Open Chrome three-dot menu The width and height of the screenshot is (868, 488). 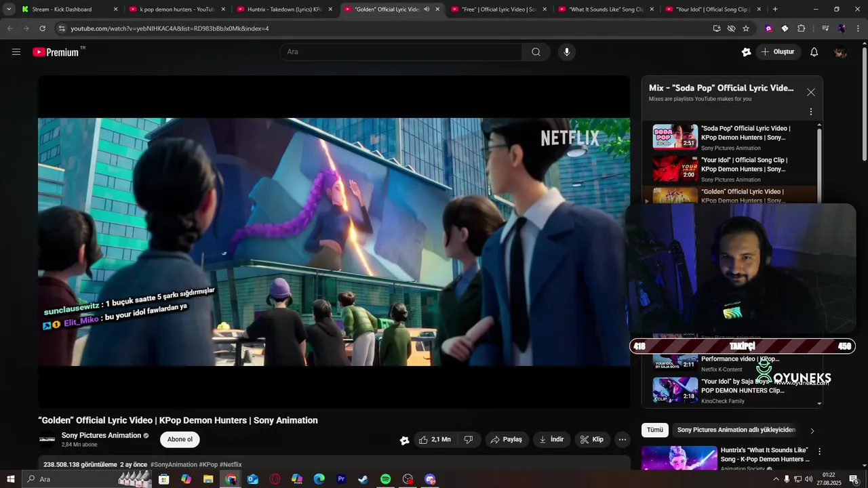point(858,28)
